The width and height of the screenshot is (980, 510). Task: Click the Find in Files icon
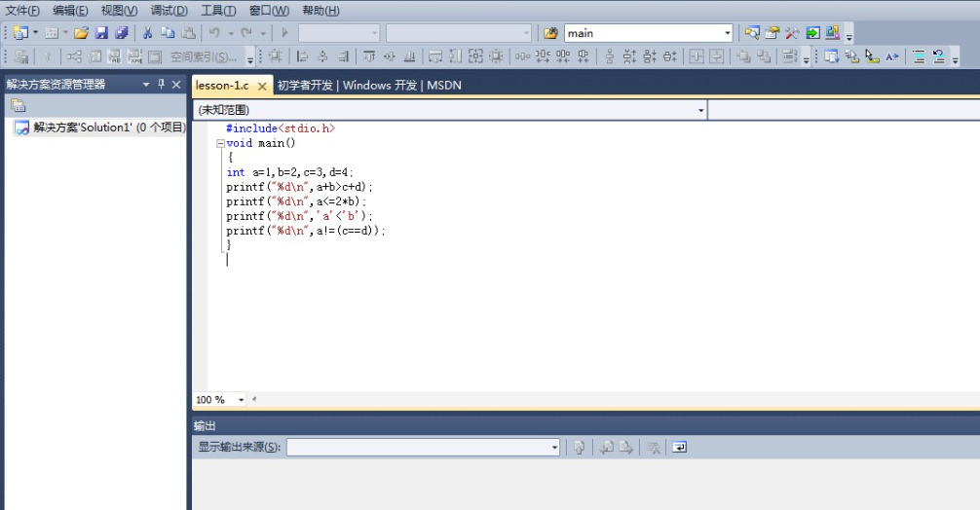click(550, 33)
